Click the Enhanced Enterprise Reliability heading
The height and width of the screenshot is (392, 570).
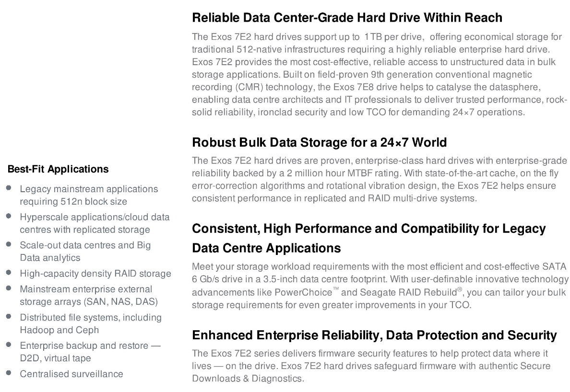tap(374, 335)
